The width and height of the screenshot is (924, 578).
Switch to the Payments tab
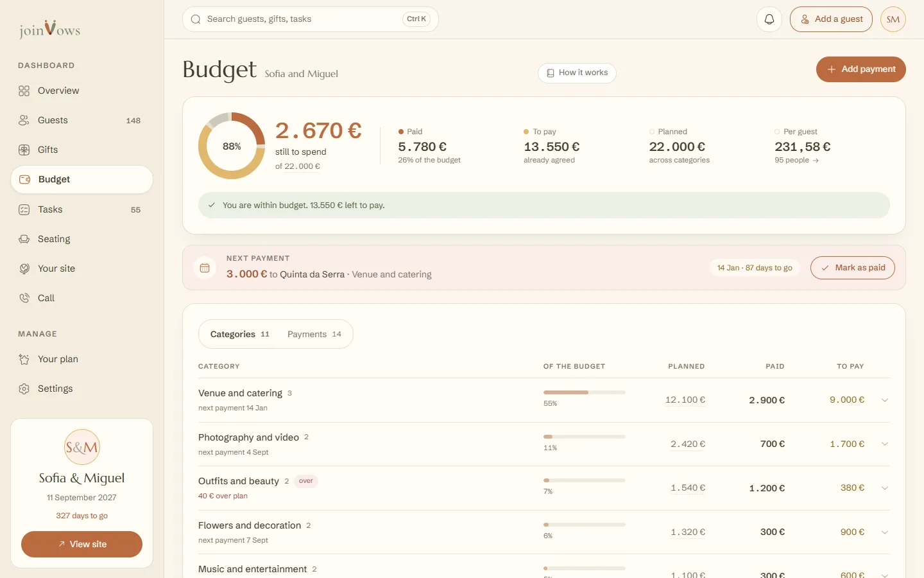tap(314, 334)
